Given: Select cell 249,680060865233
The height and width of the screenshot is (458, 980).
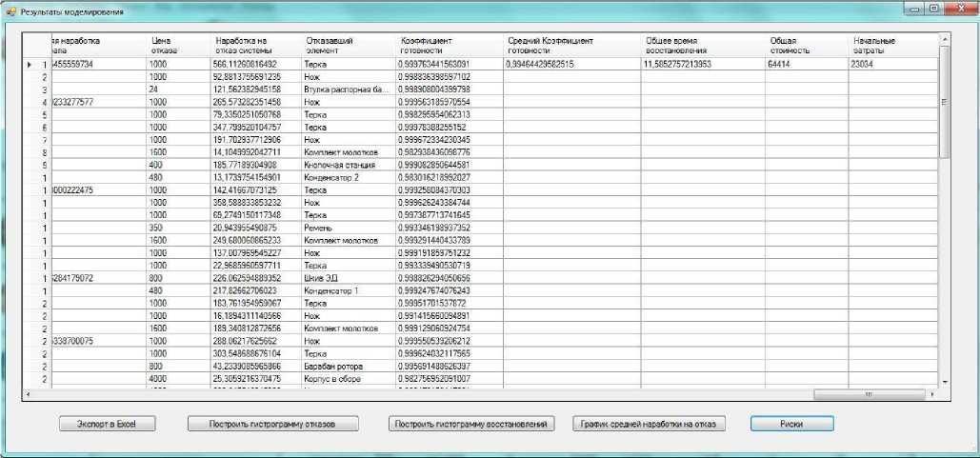Looking at the screenshot, I should tap(255, 241).
